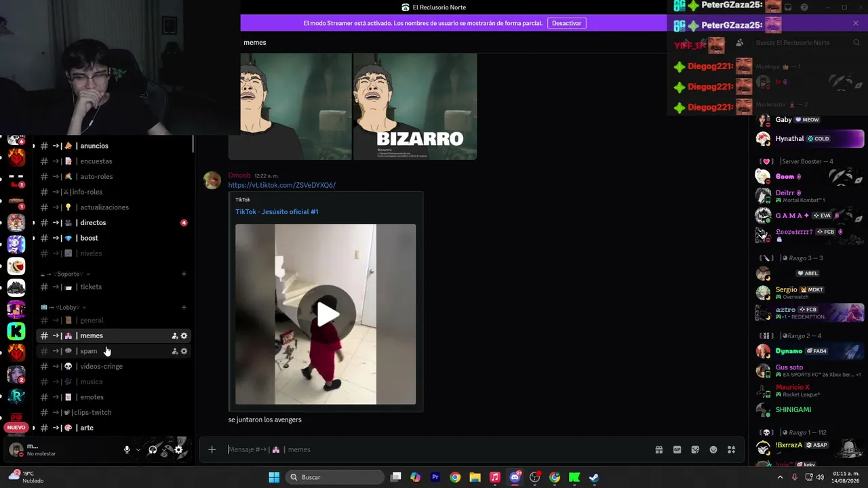
Task: Open the boost channel
Action: (113, 238)
